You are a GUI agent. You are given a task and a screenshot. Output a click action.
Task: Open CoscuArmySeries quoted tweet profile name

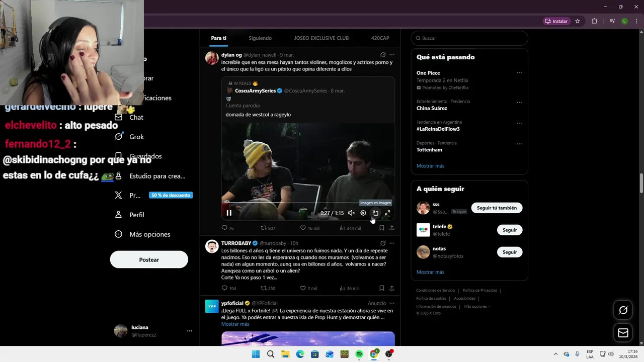coord(255,90)
